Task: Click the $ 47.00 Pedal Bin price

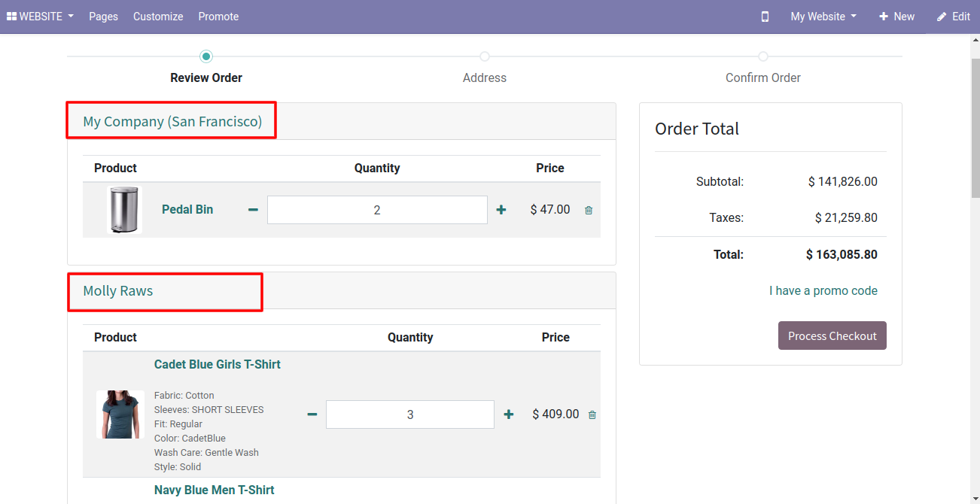Action: pyautogui.click(x=550, y=209)
